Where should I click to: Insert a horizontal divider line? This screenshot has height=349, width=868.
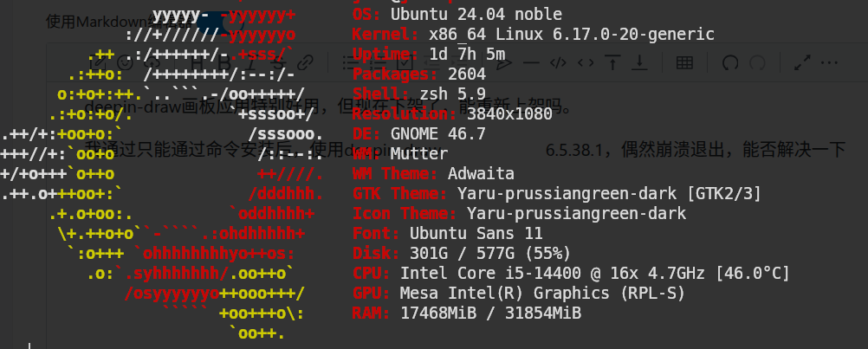point(531,63)
